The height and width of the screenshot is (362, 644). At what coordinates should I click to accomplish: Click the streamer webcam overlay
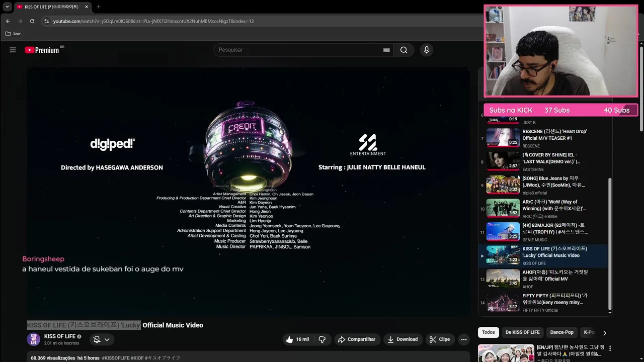point(560,51)
